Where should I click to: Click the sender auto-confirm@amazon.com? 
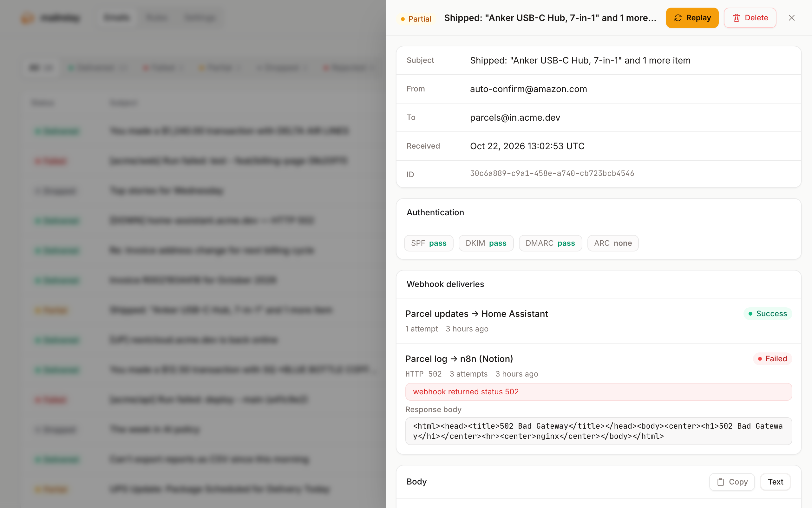click(528, 89)
